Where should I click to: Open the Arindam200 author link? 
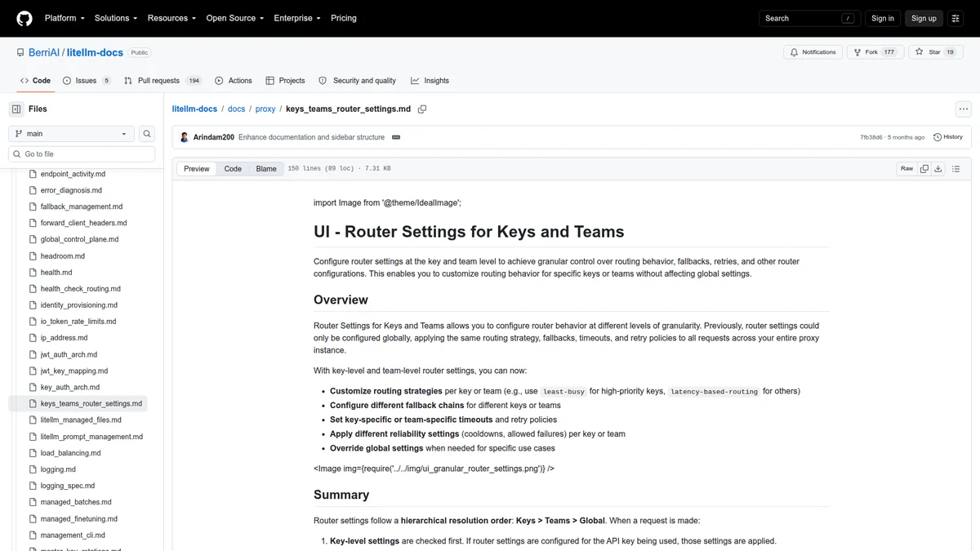coord(214,137)
